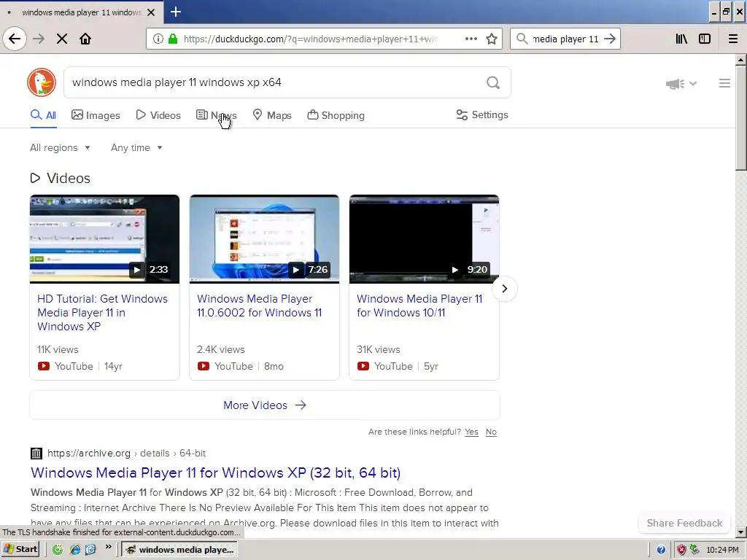Viewport: 747px width, 560px height.
Task: Submit the toolbar search arrow
Action: click(x=610, y=39)
